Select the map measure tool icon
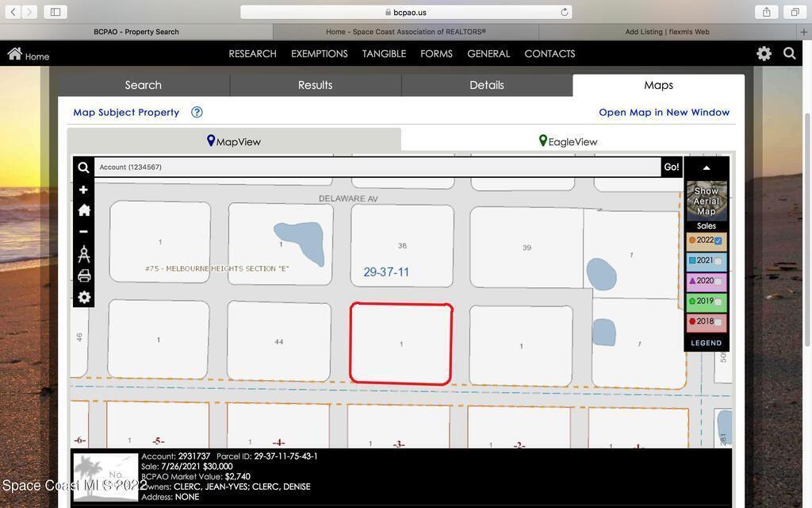The height and width of the screenshot is (508, 812). coord(83,254)
